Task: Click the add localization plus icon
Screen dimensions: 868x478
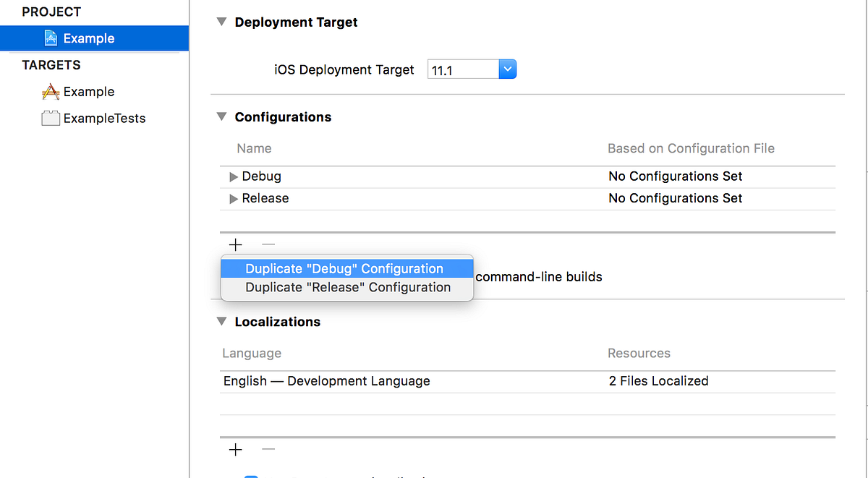Action: click(234, 449)
